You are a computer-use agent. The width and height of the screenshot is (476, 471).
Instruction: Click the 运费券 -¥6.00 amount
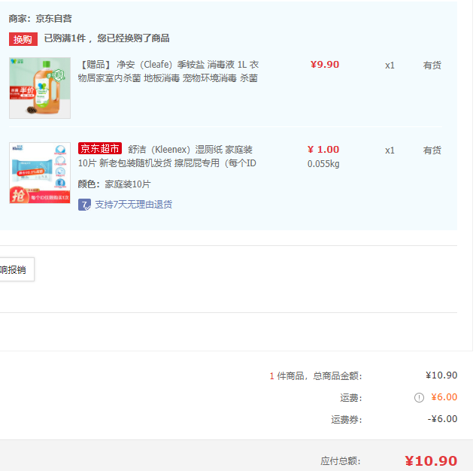(x=442, y=419)
